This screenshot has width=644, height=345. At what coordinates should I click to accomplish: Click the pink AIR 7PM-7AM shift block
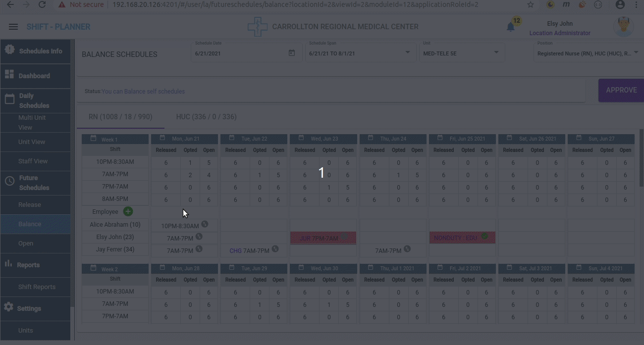322,238
